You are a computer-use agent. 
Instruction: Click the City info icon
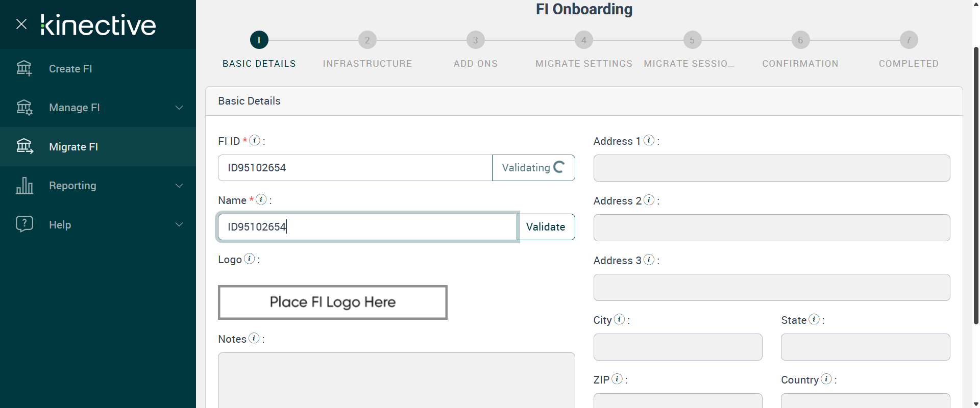pos(620,319)
